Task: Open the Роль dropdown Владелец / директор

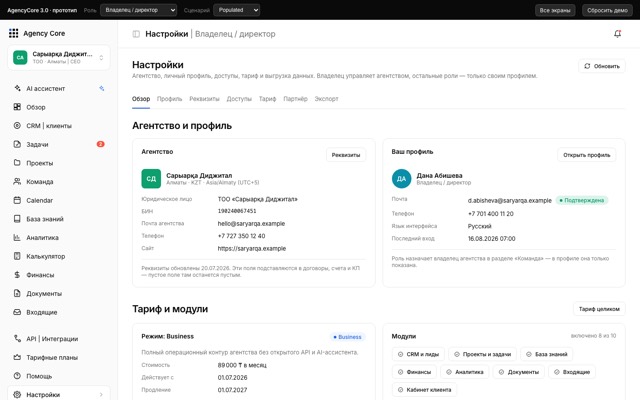Action: point(139,10)
